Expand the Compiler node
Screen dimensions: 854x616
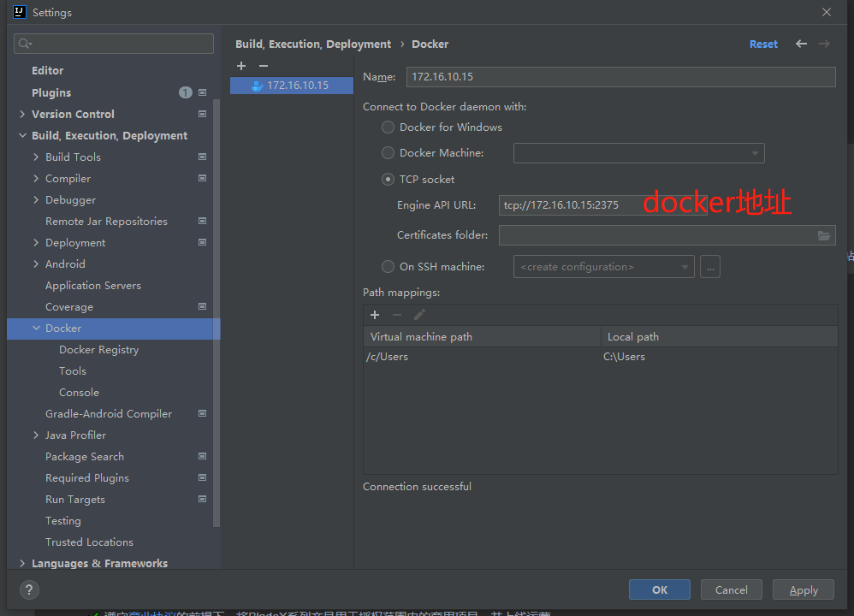click(x=36, y=178)
